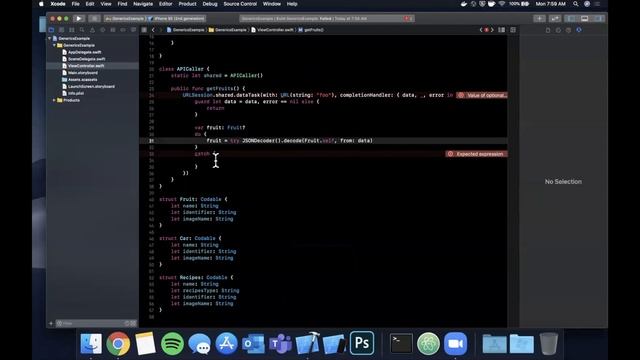Open GenericsExample project breadcrumb in jump bar
Screen dimensions: 640x360
[185, 30]
